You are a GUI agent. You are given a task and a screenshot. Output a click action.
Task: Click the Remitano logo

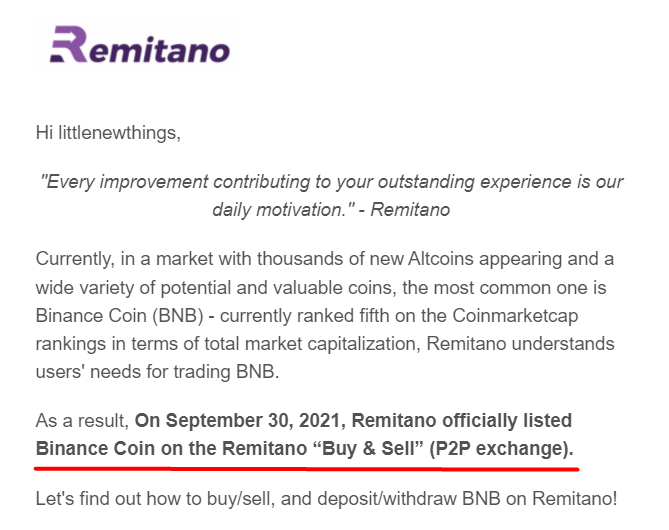pyautogui.click(x=140, y=44)
